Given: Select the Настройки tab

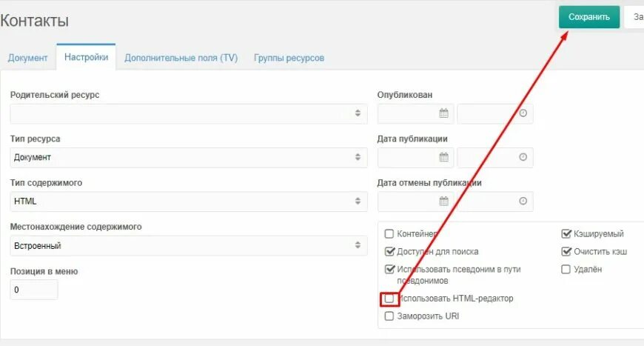Looking at the screenshot, I should point(87,57).
